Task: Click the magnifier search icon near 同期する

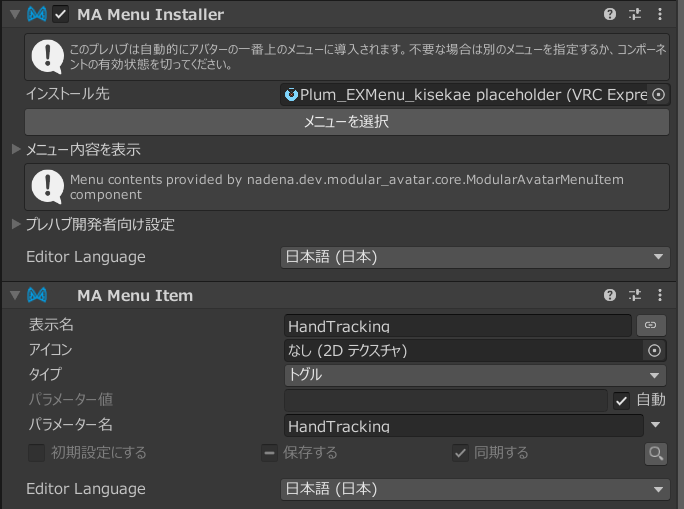Action: tap(655, 453)
